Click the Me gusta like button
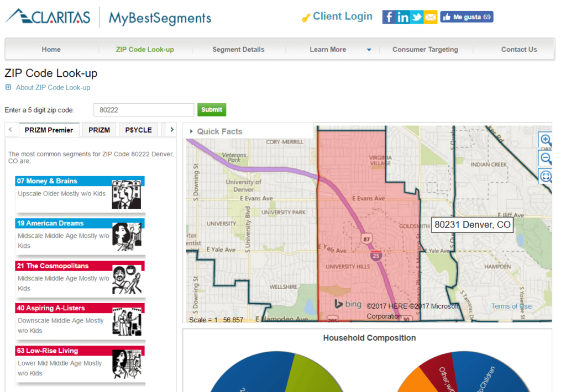Screen dimensions: 566x392 (467, 17)
